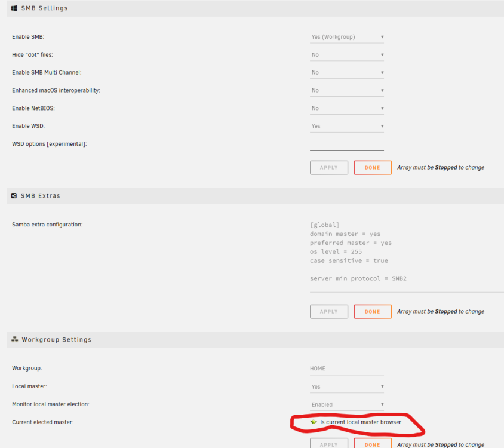Screen dimensions: 504x448
Task: Open the Enable SMB dropdown
Action: 347,36
